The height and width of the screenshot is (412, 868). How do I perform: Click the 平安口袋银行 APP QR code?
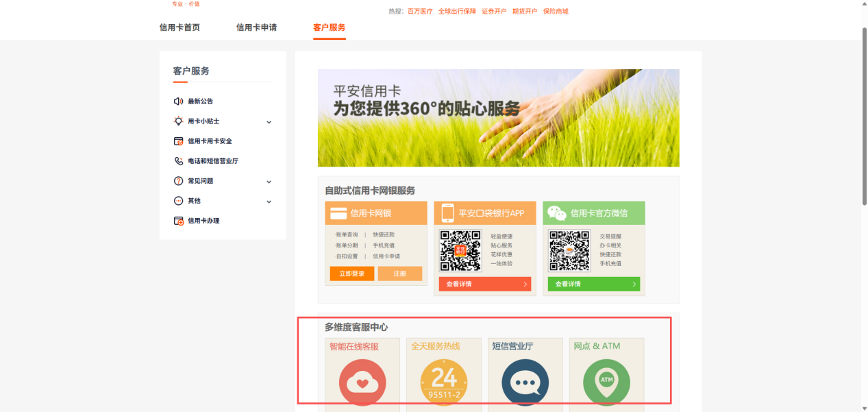pos(460,250)
